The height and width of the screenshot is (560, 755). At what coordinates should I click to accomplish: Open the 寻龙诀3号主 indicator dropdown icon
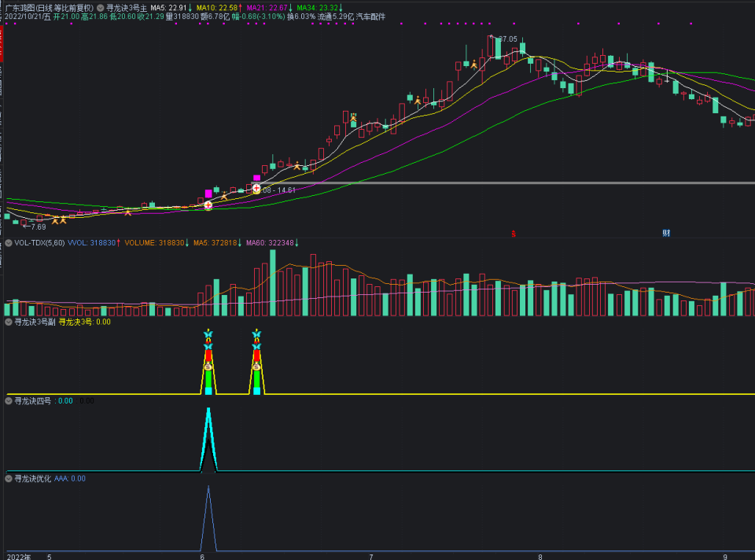click(x=100, y=8)
